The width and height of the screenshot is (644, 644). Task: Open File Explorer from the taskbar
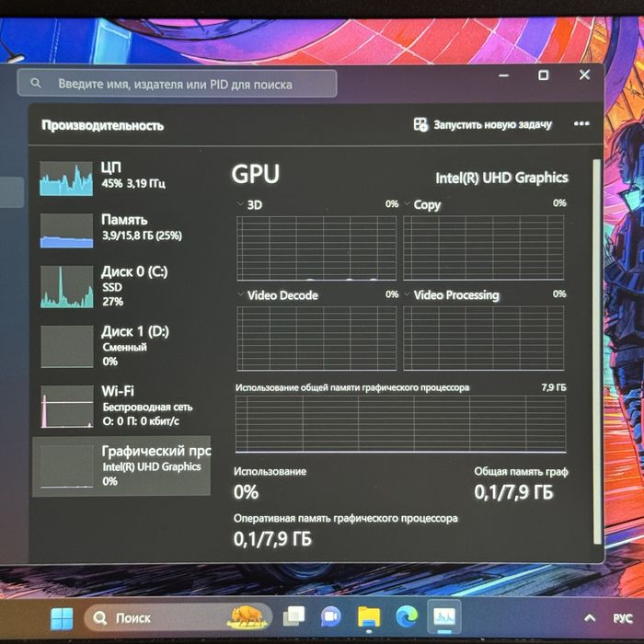[369, 617]
